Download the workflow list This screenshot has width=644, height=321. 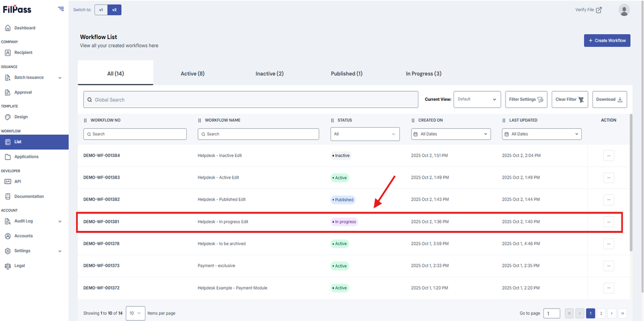(x=610, y=99)
